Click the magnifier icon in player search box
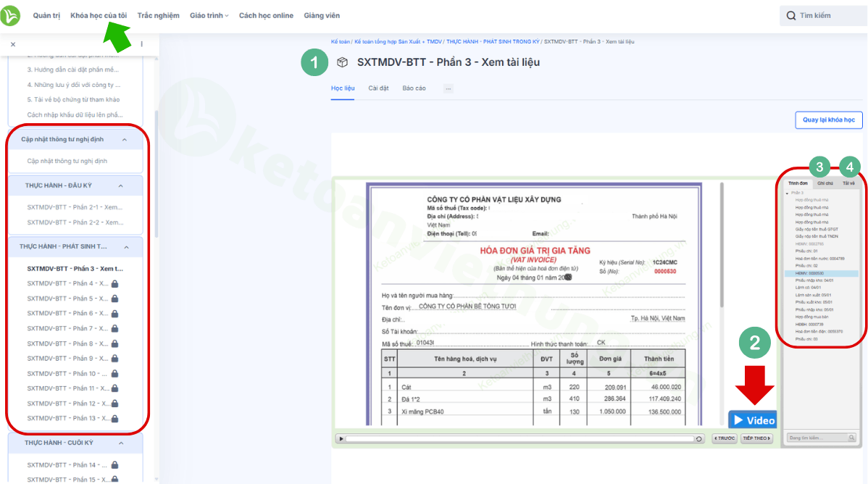 coord(852,438)
